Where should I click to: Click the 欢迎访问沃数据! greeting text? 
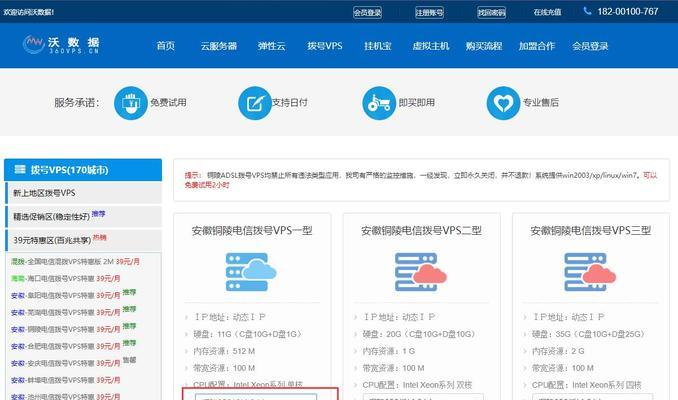[29, 12]
